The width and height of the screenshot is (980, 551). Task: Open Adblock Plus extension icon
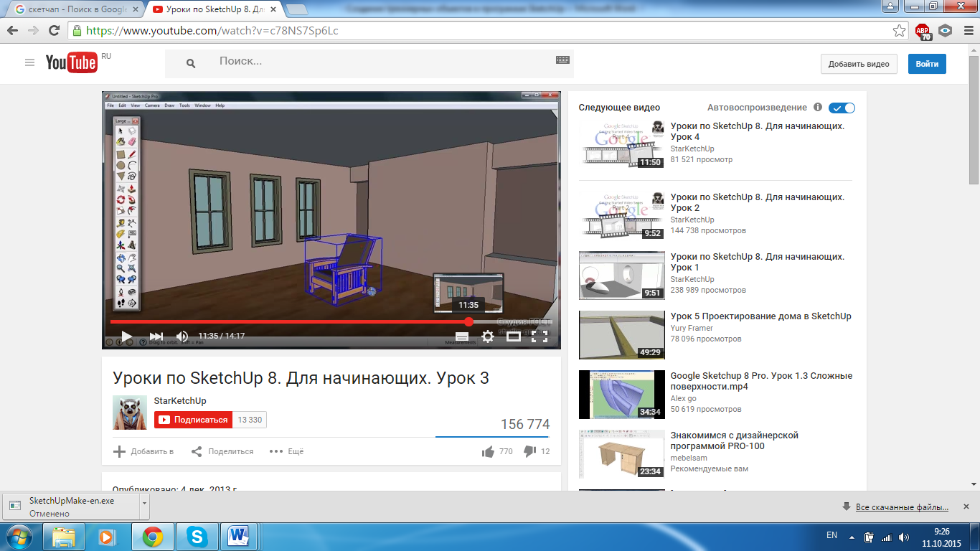(923, 31)
